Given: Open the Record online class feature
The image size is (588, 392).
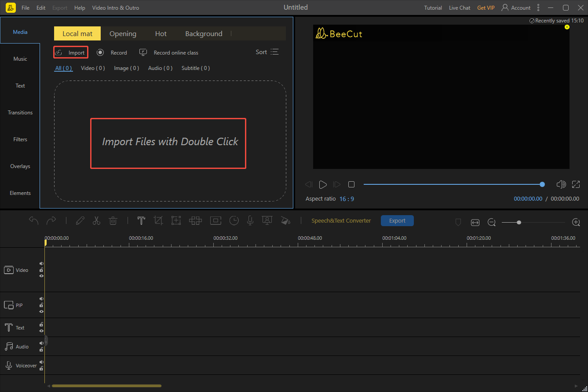Looking at the screenshot, I should pos(175,52).
